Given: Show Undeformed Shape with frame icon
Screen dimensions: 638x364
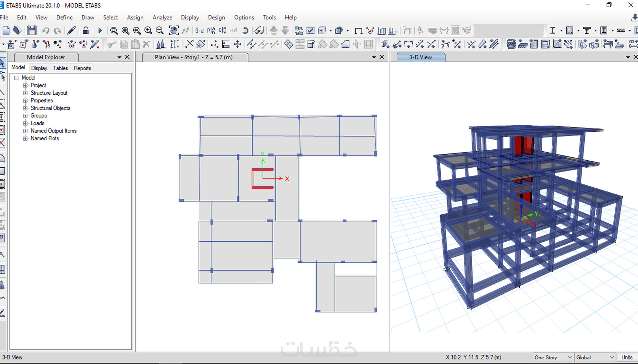Looking at the screenshot, I should click(x=358, y=31).
